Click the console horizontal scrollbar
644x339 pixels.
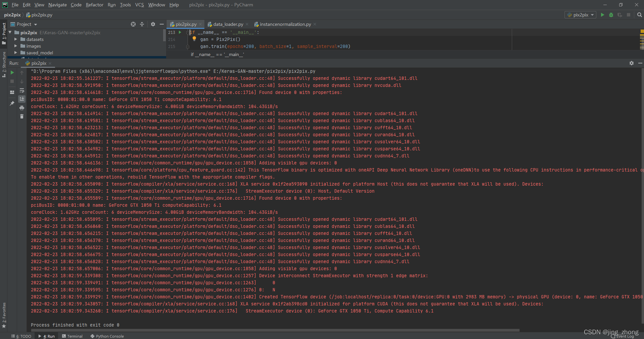[x=275, y=330]
